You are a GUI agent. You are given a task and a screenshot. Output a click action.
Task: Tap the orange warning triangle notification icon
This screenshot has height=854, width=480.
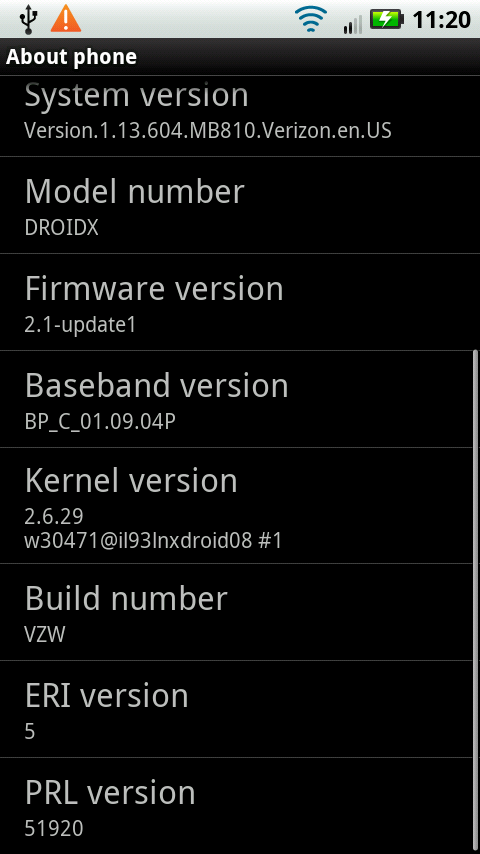tap(66, 19)
